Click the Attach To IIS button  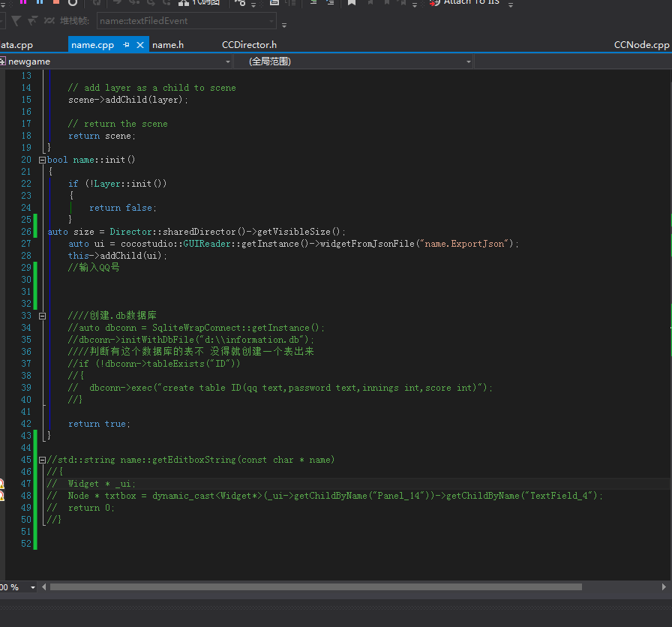(x=471, y=2)
